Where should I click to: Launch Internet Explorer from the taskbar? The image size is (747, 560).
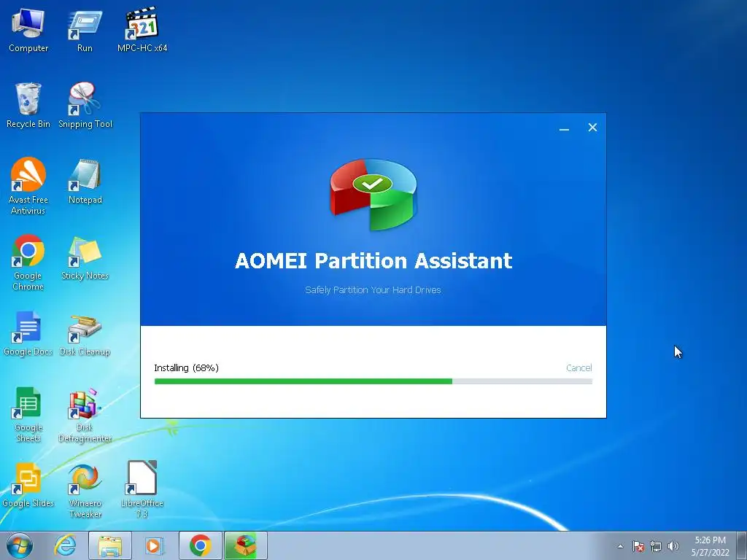(65, 545)
